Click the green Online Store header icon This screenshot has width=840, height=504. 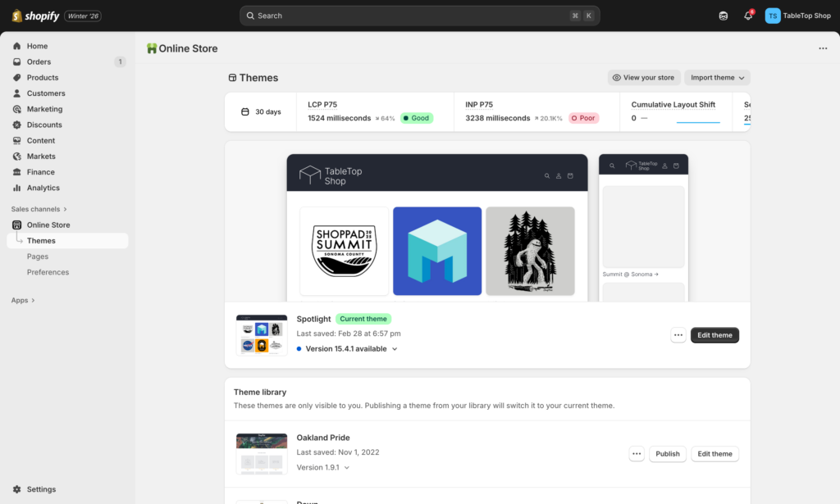152,48
